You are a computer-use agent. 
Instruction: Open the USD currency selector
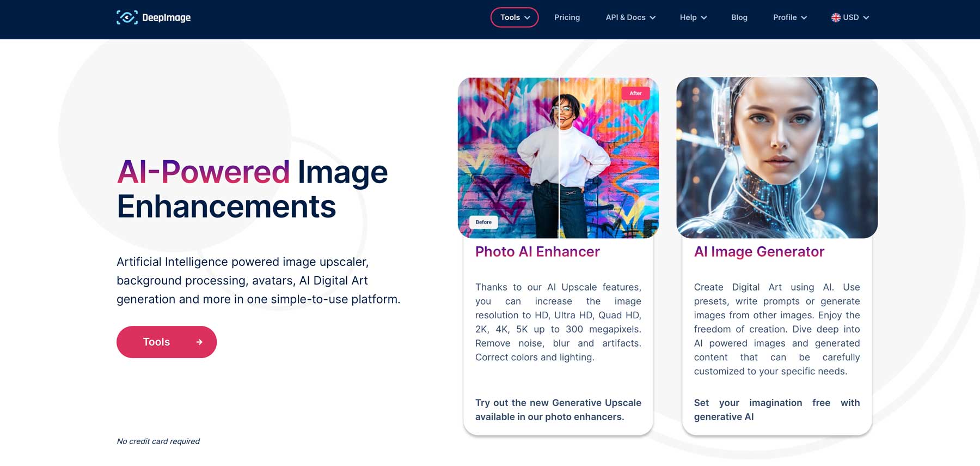[850, 17]
